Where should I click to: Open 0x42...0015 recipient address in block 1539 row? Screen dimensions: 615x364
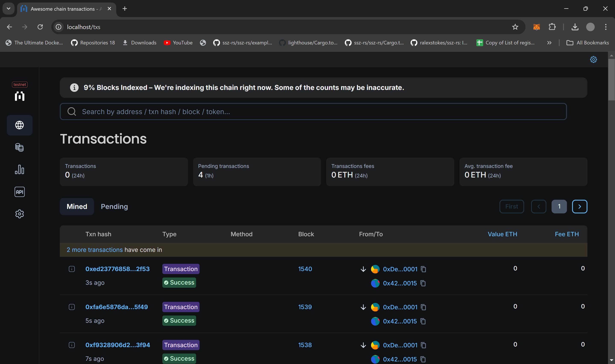pos(400,321)
